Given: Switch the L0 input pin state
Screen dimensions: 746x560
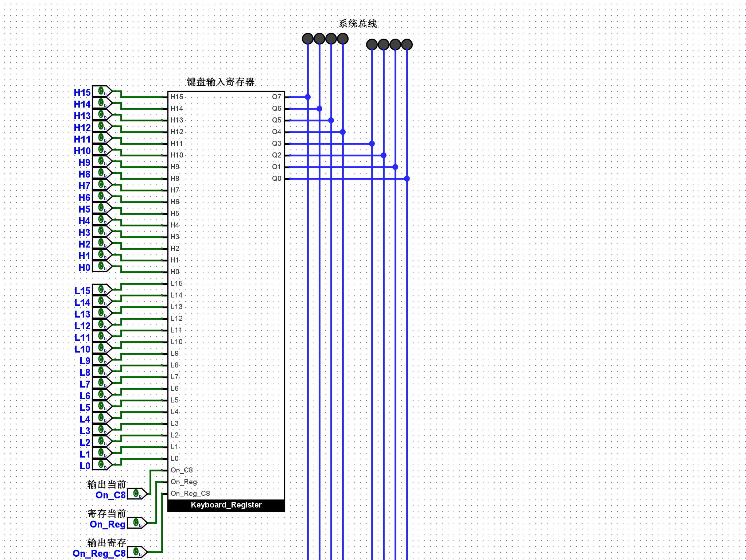Looking at the screenshot, I should click(x=102, y=464).
